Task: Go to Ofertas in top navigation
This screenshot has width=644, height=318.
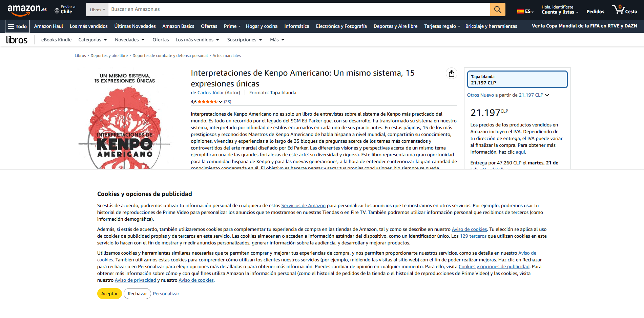Action: (x=209, y=26)
